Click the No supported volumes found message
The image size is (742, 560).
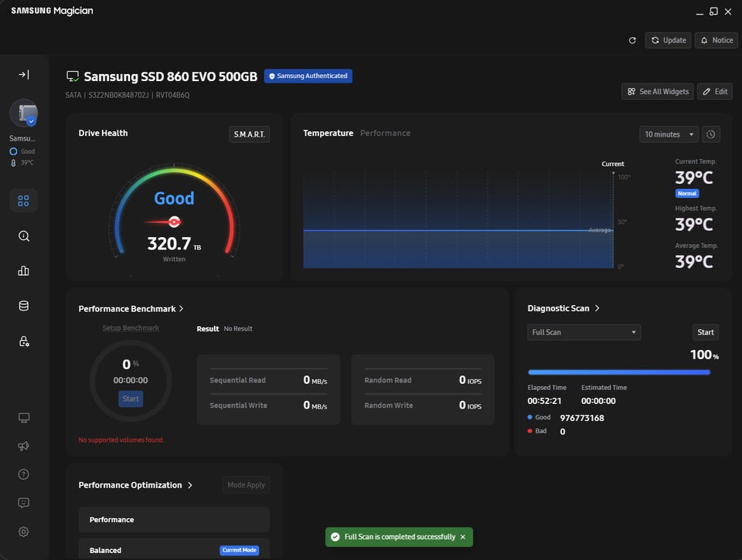point(121,440)
